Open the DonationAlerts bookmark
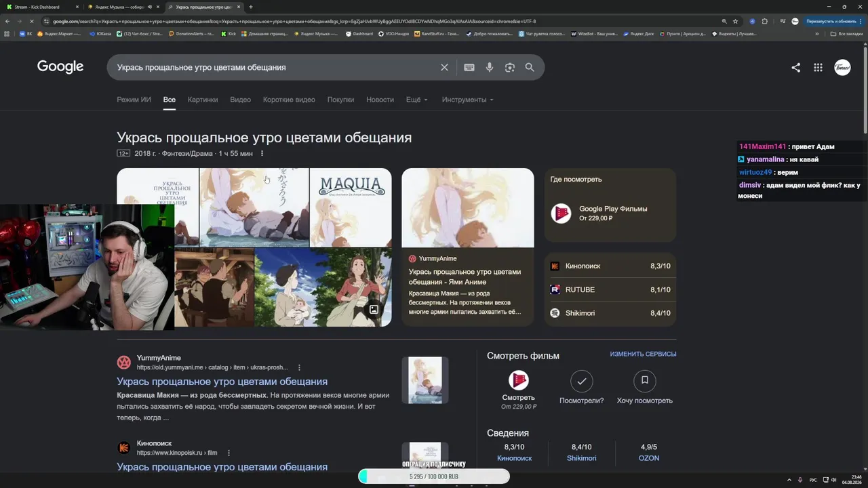 pos(192,34)
